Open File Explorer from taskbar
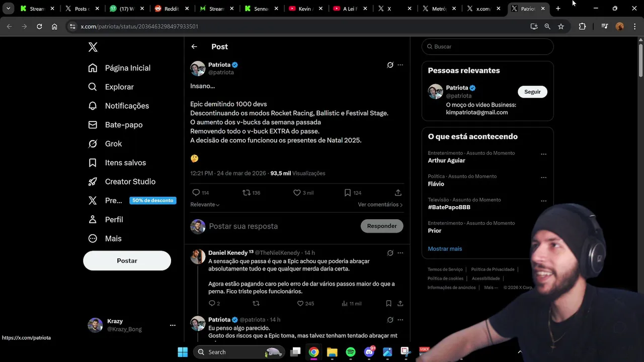This screenshot has height=362, width=644. click(332, 352)
